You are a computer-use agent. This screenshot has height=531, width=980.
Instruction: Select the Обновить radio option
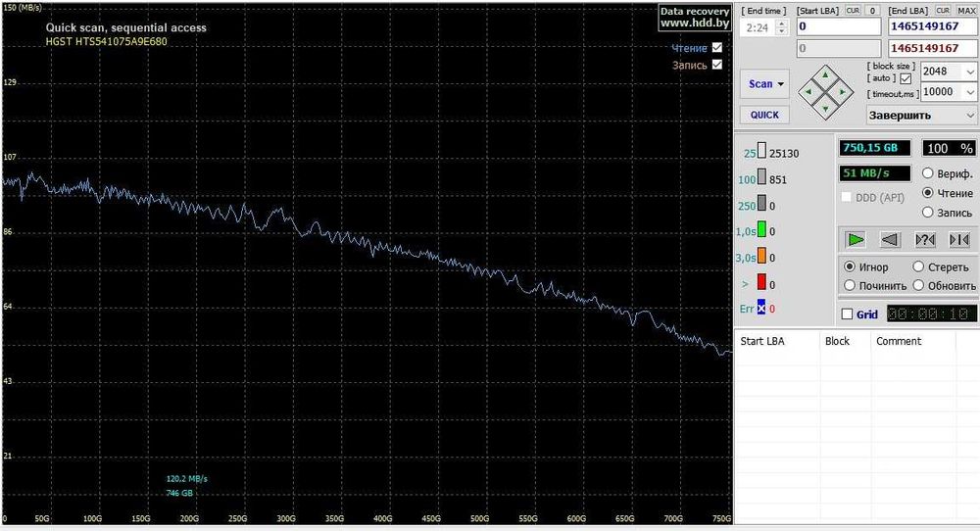pyautogui.click(x=918, y=285)
